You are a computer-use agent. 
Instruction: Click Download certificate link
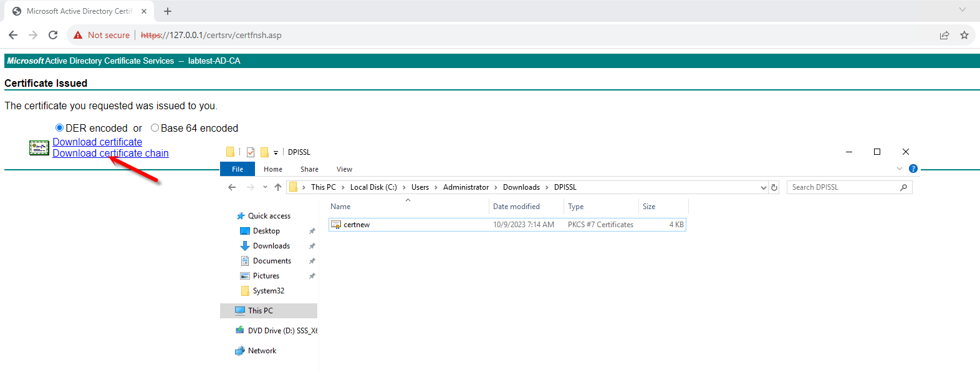(x=97, y=142)
